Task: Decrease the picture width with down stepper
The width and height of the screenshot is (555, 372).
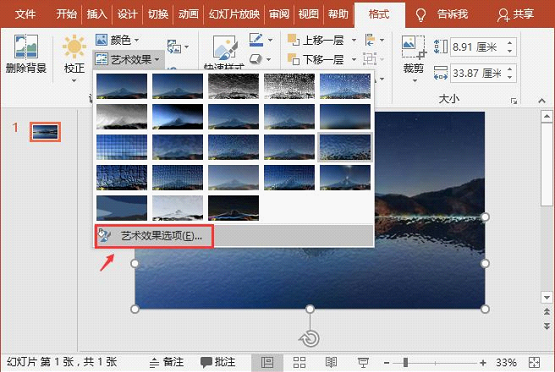Action: (510, 78)
